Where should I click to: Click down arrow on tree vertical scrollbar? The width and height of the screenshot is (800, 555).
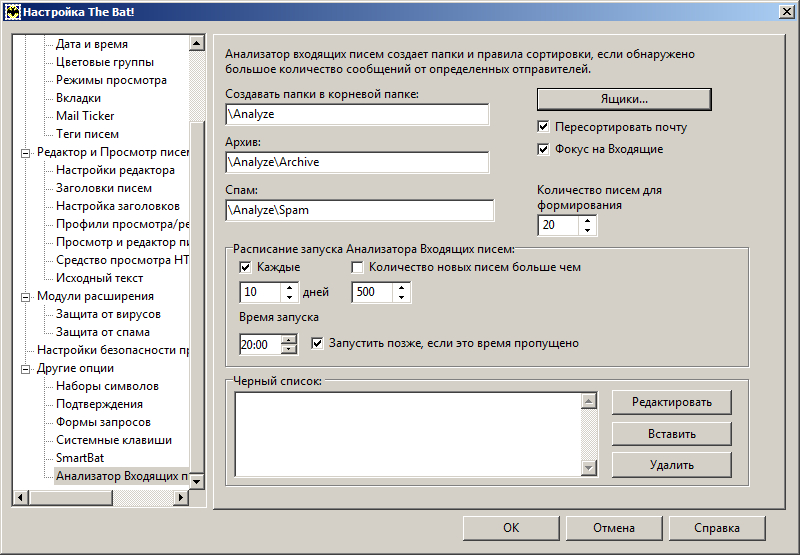tap(197, 481)
